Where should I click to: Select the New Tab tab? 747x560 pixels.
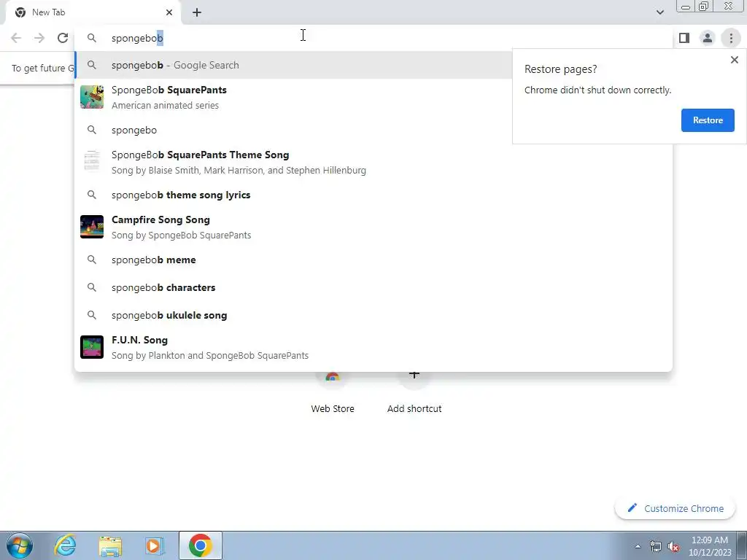(93, 12)
